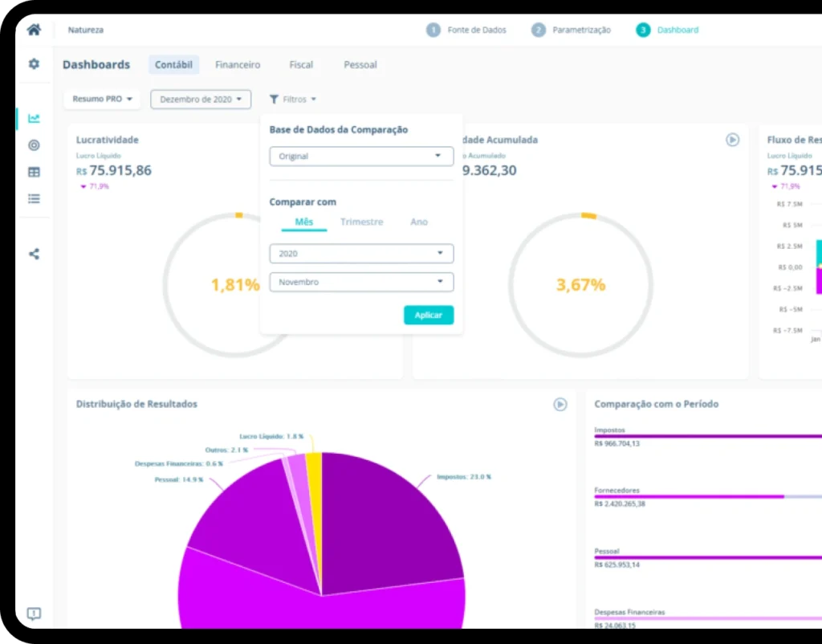Open Dezembro de 2020 period dropdown
Screen dimensions: 822x644
[x=201, y=99]
